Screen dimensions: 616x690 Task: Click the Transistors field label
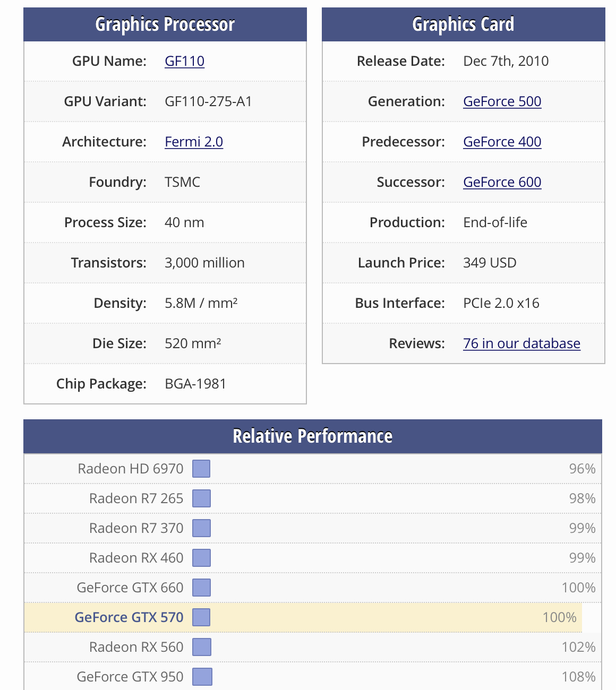[x=109, y=263]
